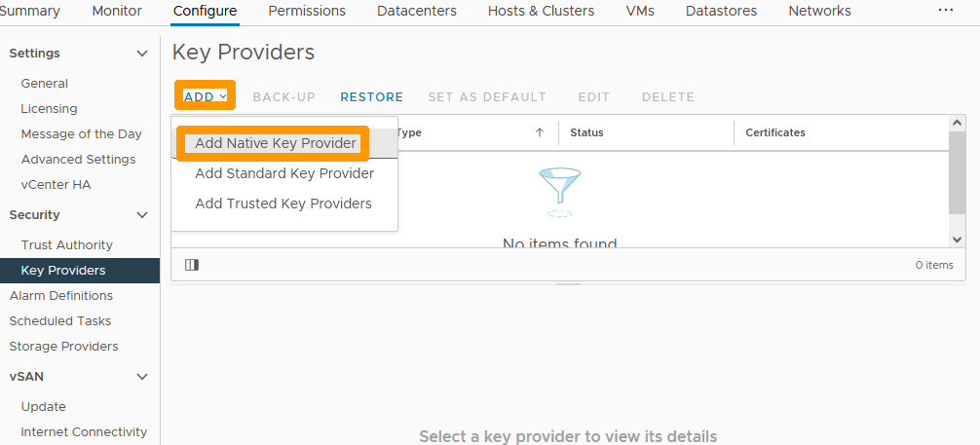Click the column chooser icon below the grid
Screen dimensions: 980x445
[x=192, y=265]
